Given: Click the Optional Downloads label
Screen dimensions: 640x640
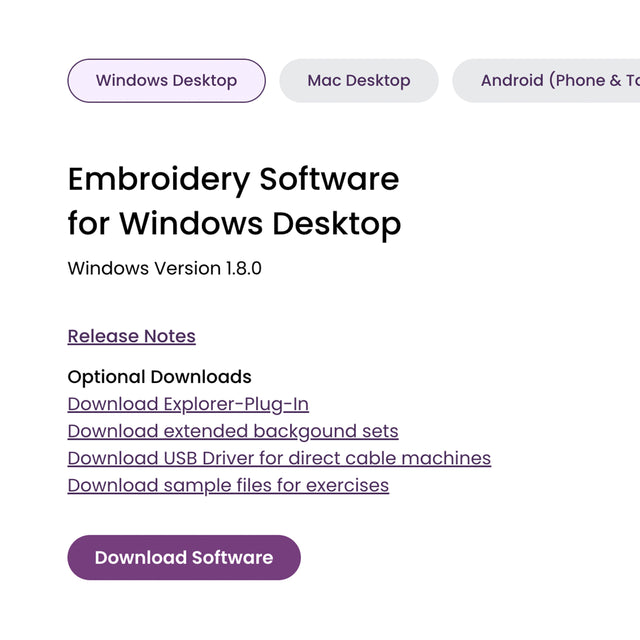Looking at the screenshot, I should point(159,377).
